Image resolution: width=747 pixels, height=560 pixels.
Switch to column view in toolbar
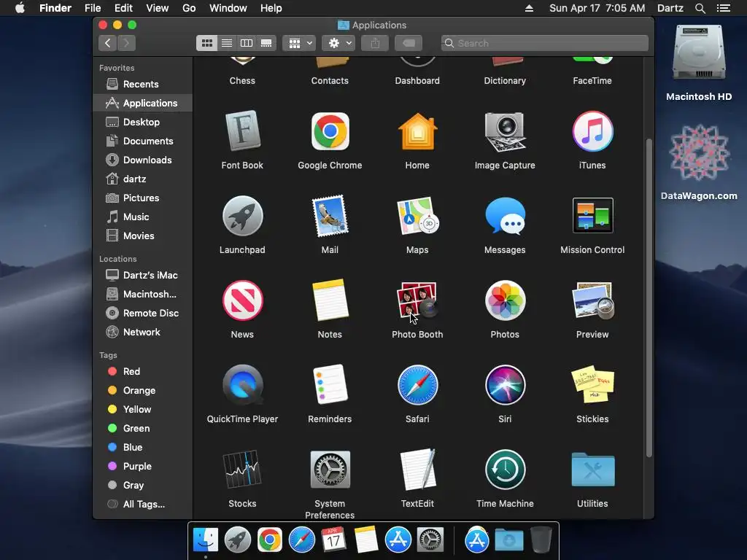click(247, 43)
